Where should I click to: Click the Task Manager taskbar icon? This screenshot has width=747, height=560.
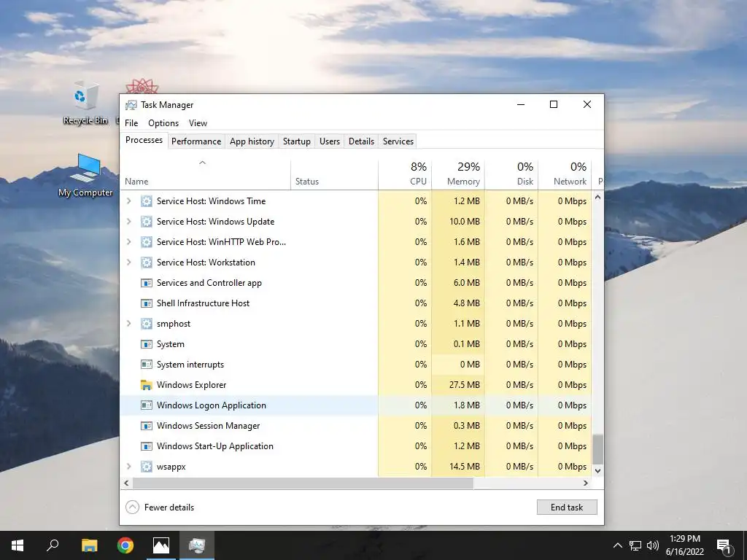[x=197, y=545]
